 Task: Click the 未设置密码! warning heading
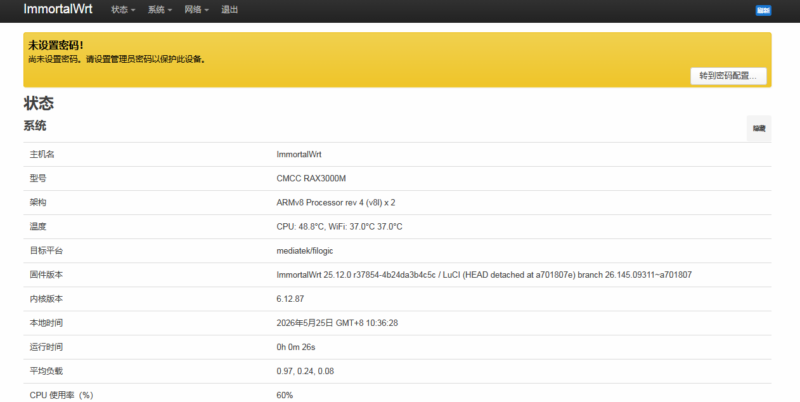coord(56,45)
